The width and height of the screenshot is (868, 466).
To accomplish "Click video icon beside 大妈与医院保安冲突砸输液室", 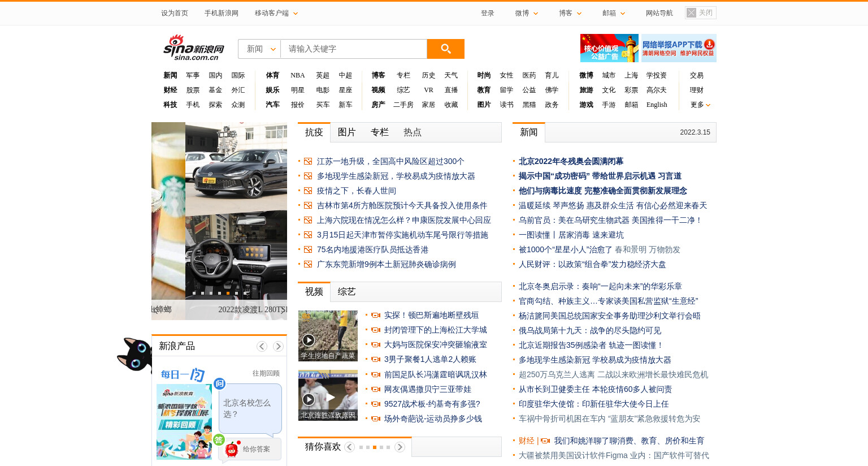I will coord(376,344).
